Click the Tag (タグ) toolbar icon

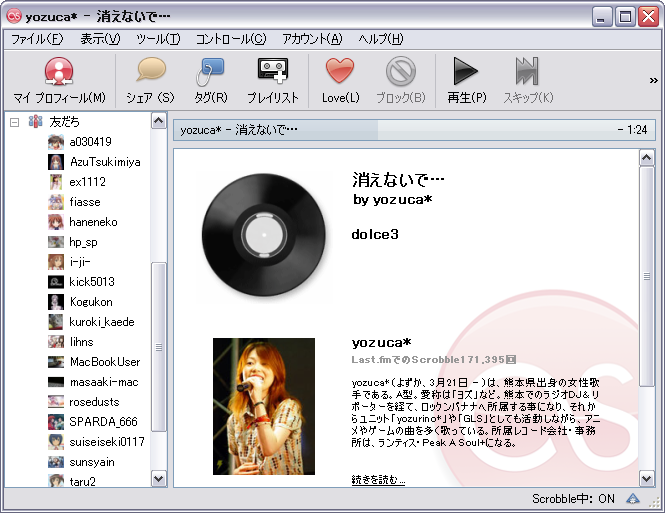pos(210,71)
